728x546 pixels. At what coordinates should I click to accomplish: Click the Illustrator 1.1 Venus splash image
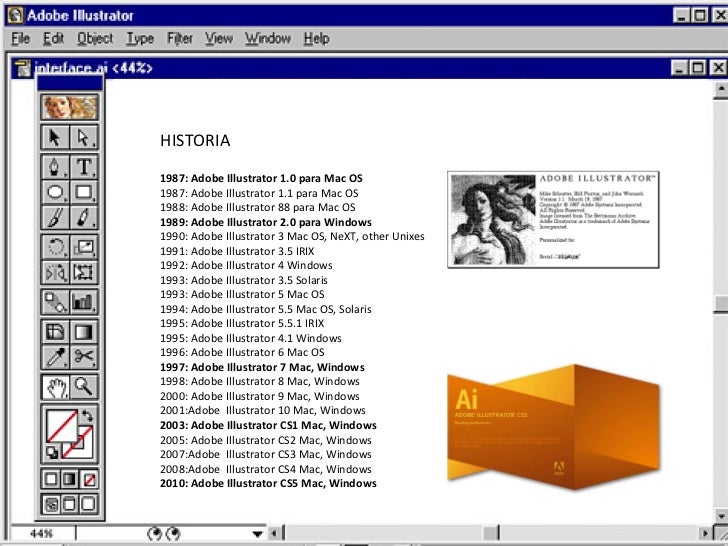(x=553, y=220)
